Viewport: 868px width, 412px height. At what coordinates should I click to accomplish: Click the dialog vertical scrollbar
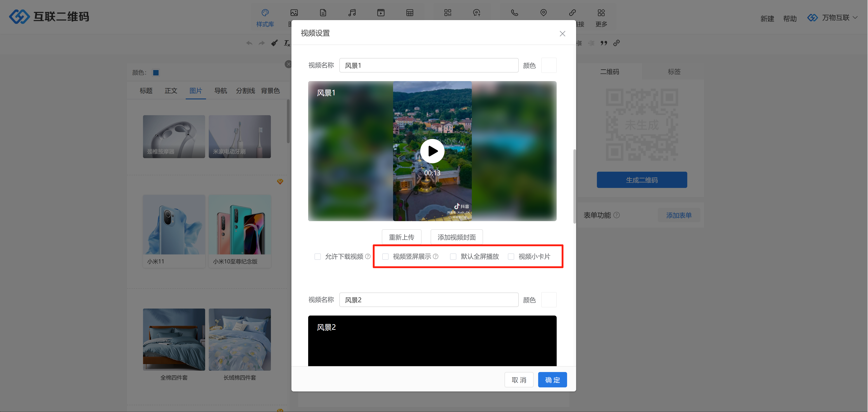575,186
